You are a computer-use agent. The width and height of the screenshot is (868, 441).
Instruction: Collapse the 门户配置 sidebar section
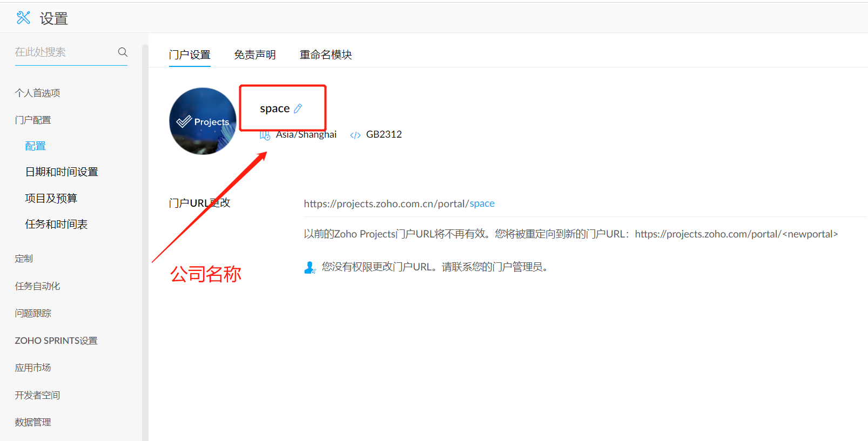[33, 120]
